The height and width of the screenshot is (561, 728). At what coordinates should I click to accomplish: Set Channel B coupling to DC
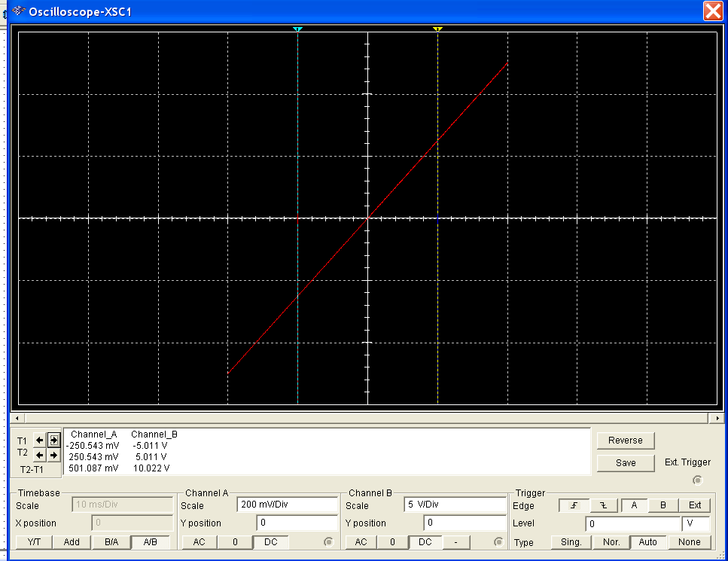(425, 542)
